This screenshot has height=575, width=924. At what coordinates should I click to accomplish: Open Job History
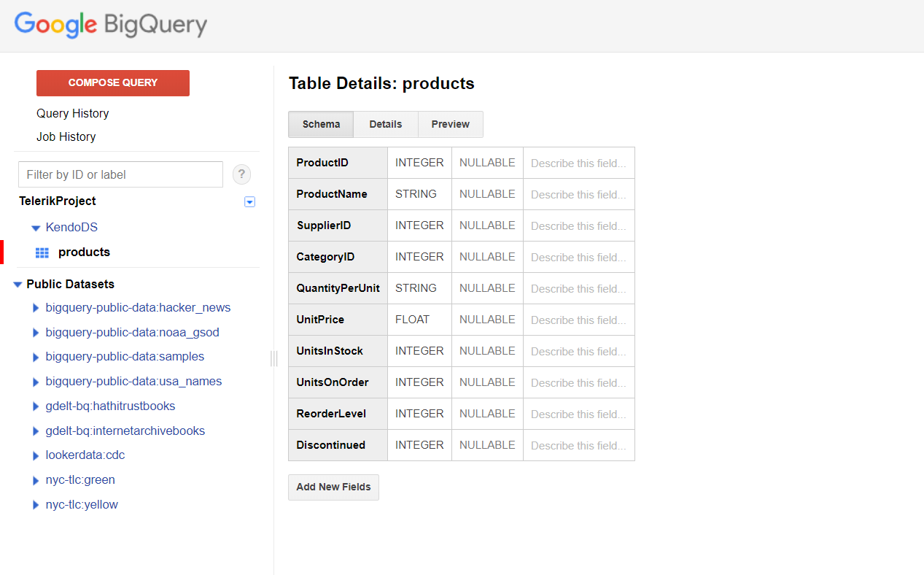point(66,136)
